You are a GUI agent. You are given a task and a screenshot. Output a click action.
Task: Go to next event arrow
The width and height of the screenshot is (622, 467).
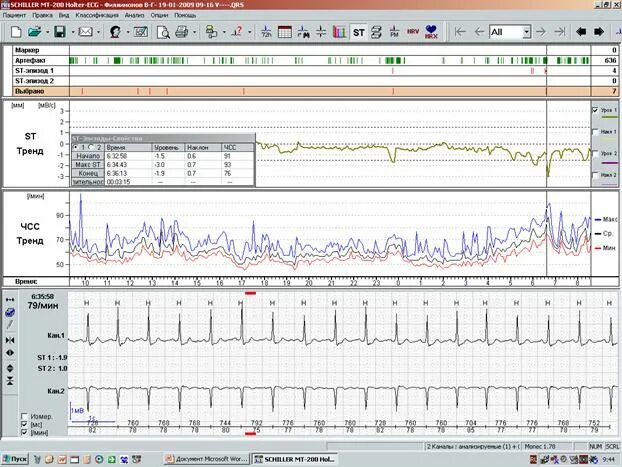click(541, 32)
